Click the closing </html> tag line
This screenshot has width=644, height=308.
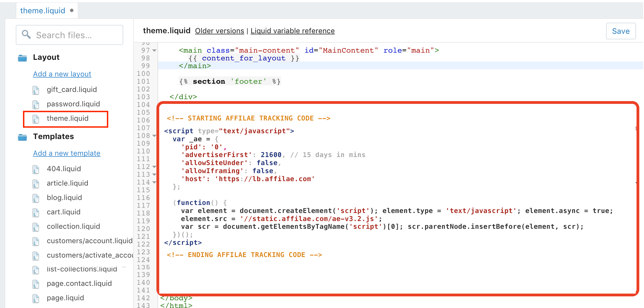[176, 305]
